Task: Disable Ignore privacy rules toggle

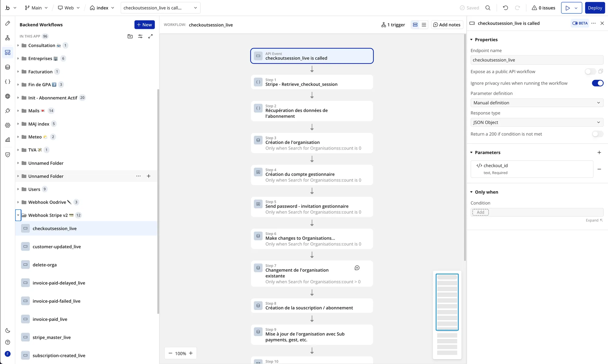Action: coord(598,83)
